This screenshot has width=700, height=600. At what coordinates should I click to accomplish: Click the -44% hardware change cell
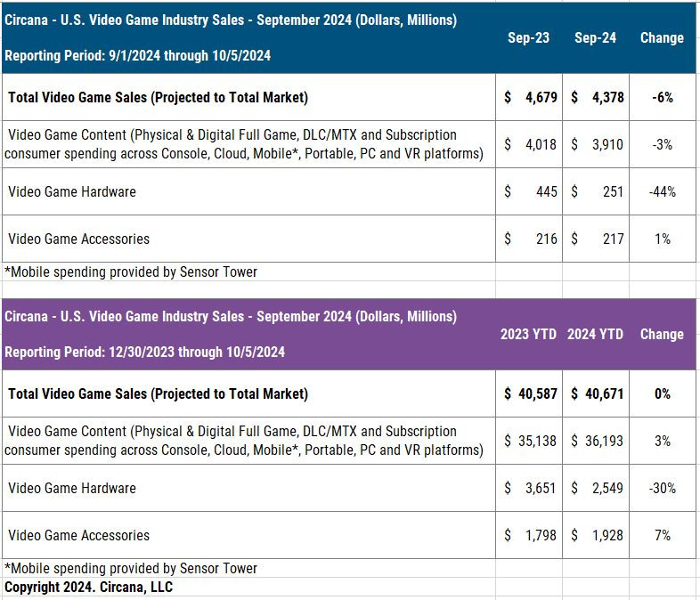point(662,191)
